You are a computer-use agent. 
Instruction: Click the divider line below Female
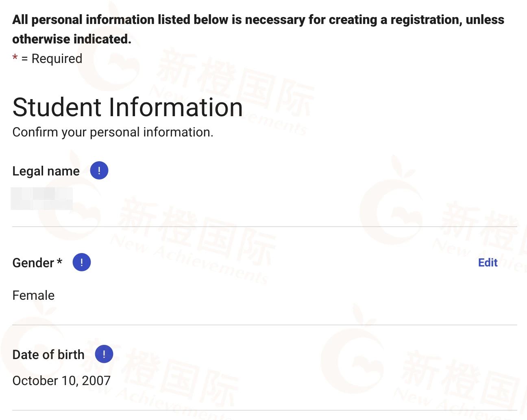click(x=264, y=325)
